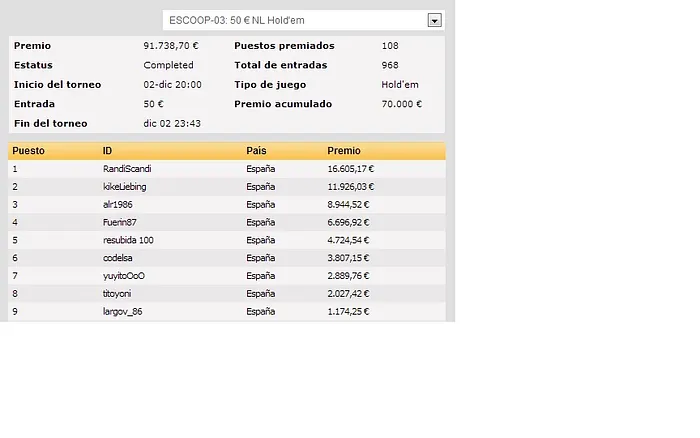Click the Completed status value

(x=168, y=65)
